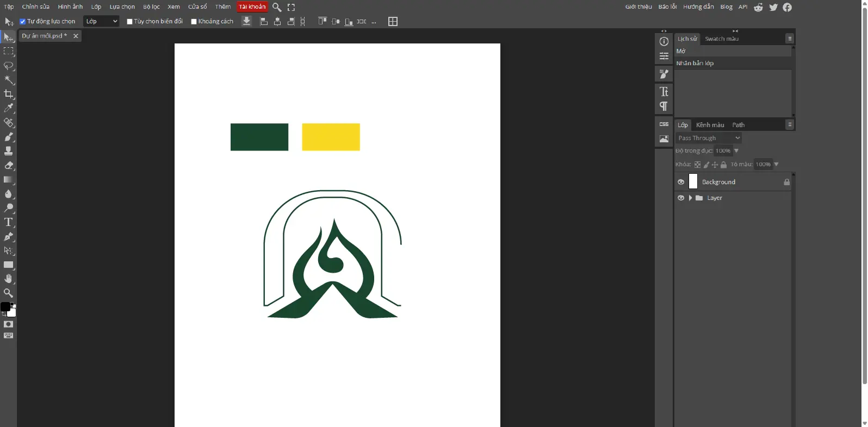Select the Type tool in the left toolbar
Image resolution: width=868 pixels, height=427 pixels.
pyautogui.click(x=8, y=222)
